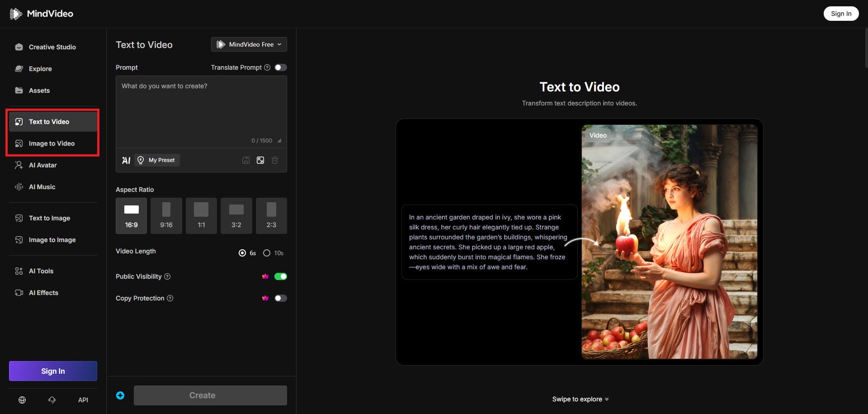Select 2:3 aspect ratio
The image size is (868, 414).
pos(271,216)
